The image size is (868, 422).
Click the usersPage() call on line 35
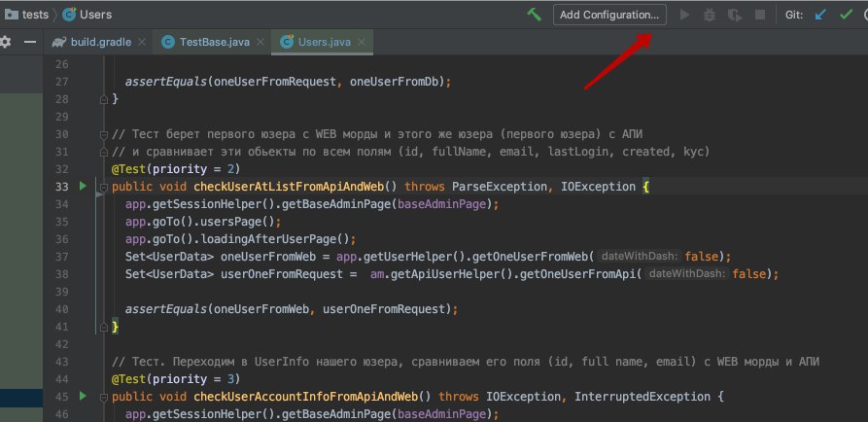coord(237,222)
